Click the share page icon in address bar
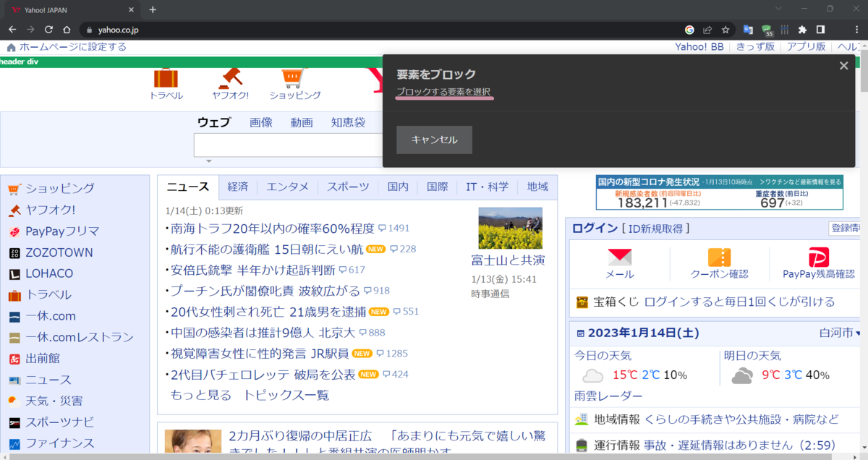Viewport: 868px width, 460px height. (707, 30)
